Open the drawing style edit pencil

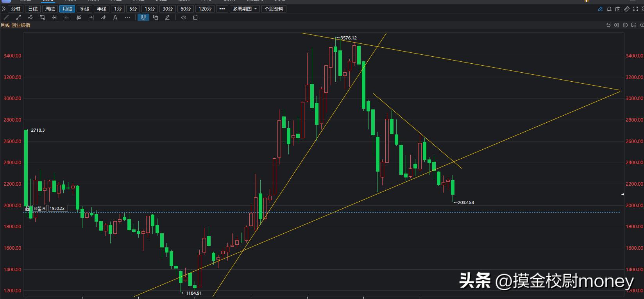(168, 17)
